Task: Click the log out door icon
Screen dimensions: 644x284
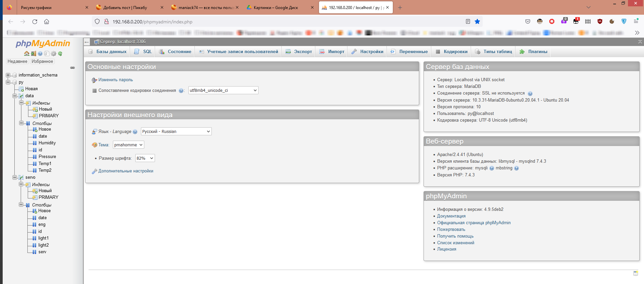Action: (33, 53)
